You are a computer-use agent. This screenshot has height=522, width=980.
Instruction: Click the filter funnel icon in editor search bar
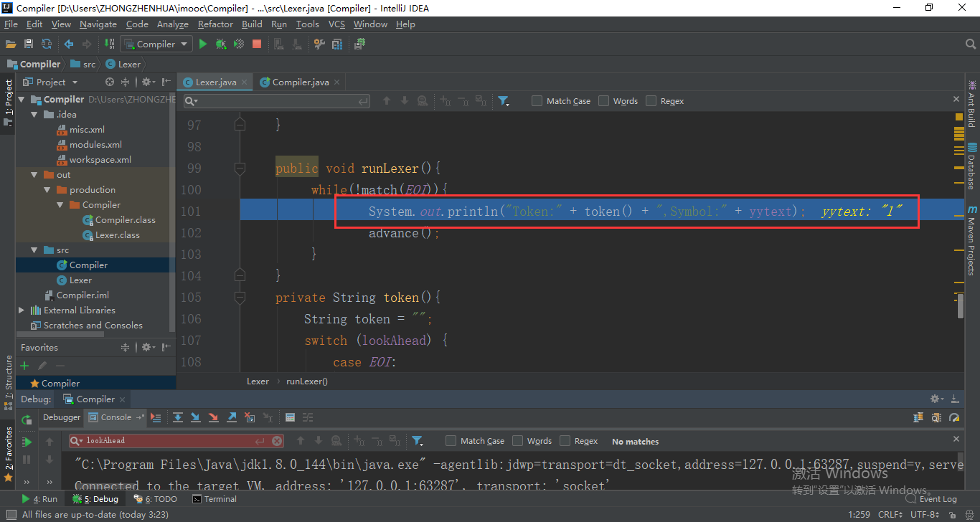pyautogui.click(x=504, y=101)
